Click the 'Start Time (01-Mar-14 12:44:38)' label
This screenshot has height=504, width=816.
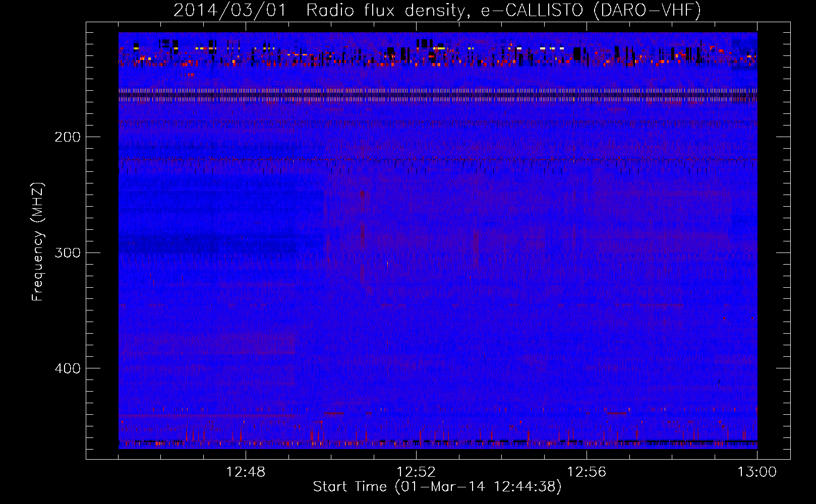coord(437,487)
